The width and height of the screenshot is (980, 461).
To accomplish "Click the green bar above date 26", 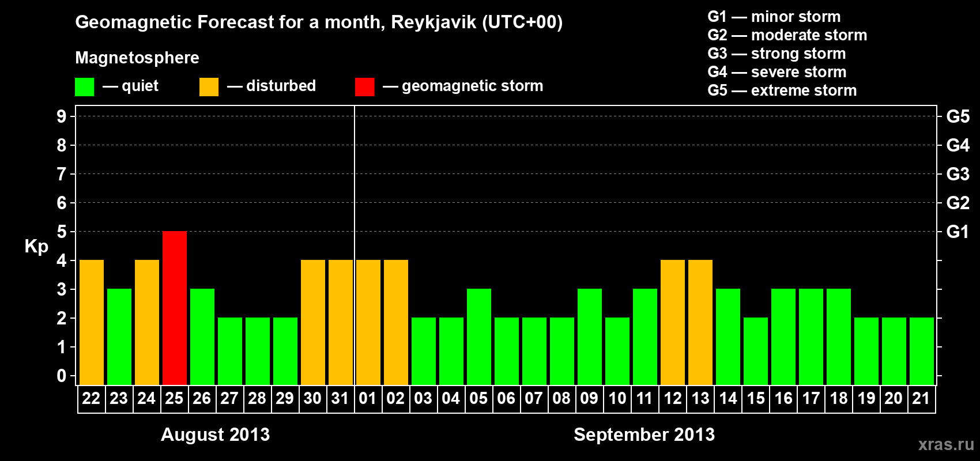I will [202, 337].
